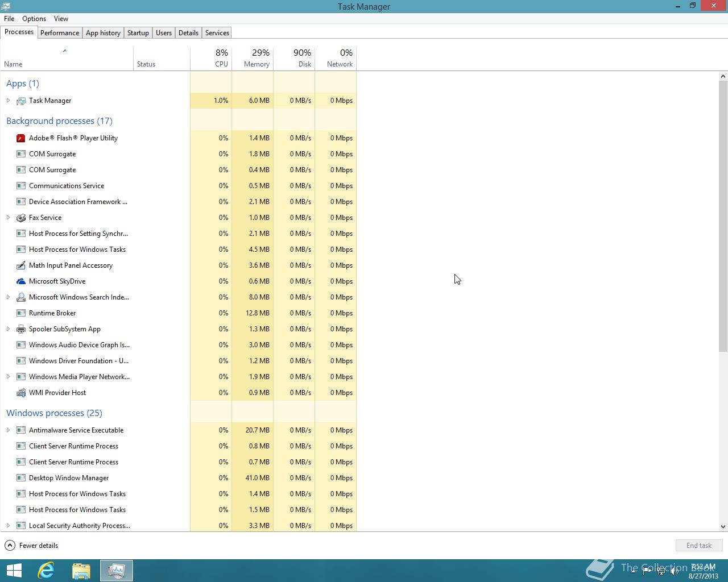Click the Adobe Flash Player Utility icon
Screen dimensions: 728x582
pos(21,138)
